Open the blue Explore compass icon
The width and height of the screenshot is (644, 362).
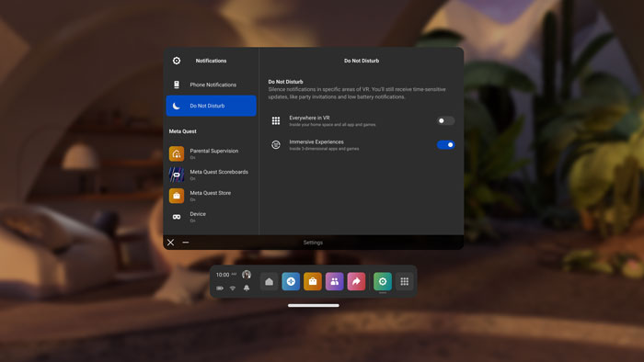point(291,282)
